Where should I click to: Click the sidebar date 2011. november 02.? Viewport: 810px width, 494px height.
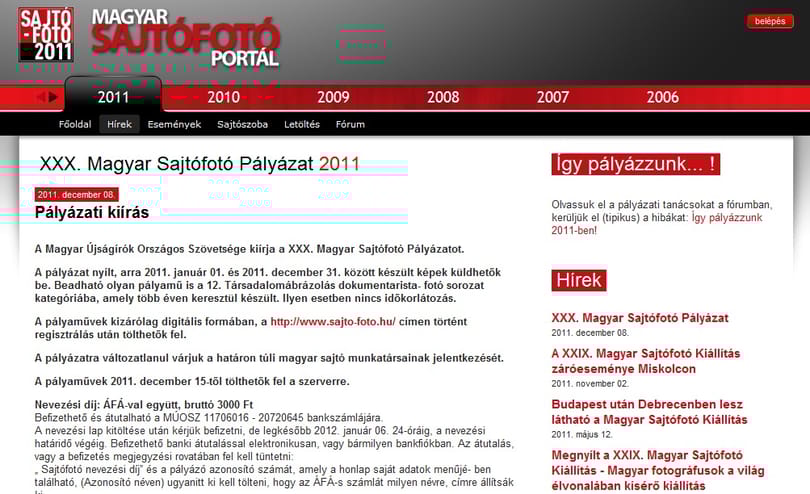(589, 383)
